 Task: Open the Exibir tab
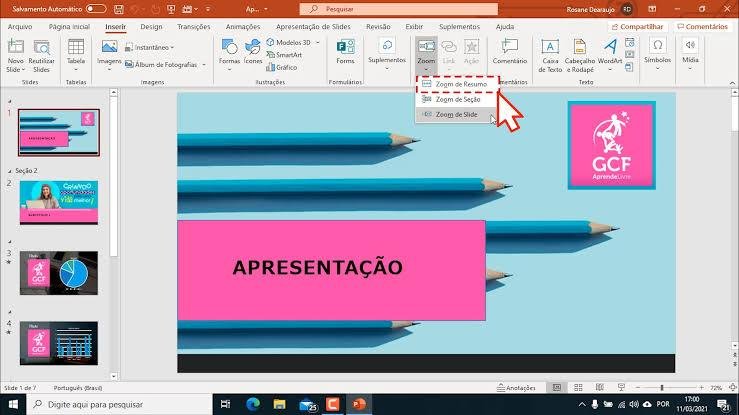point(414,27)
